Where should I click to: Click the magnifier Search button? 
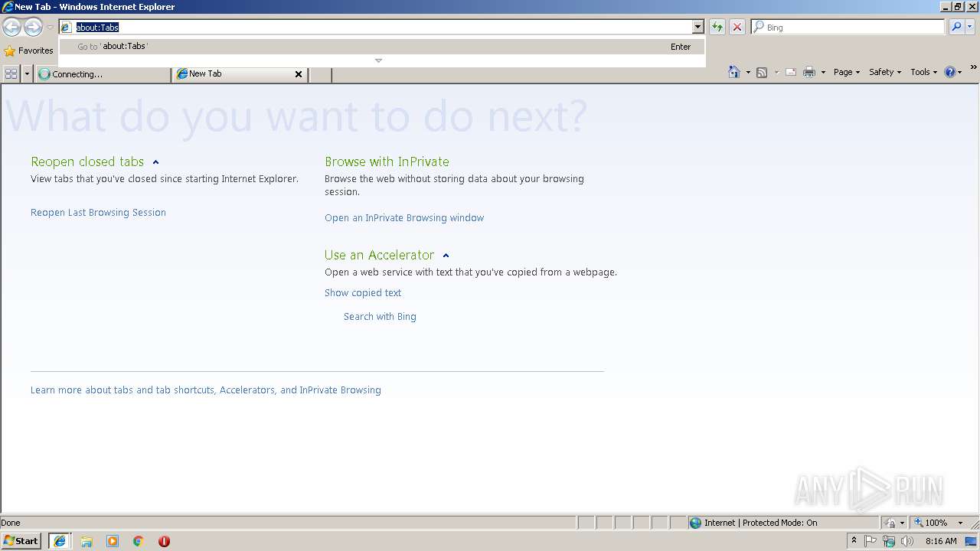[x=956, y=28]
